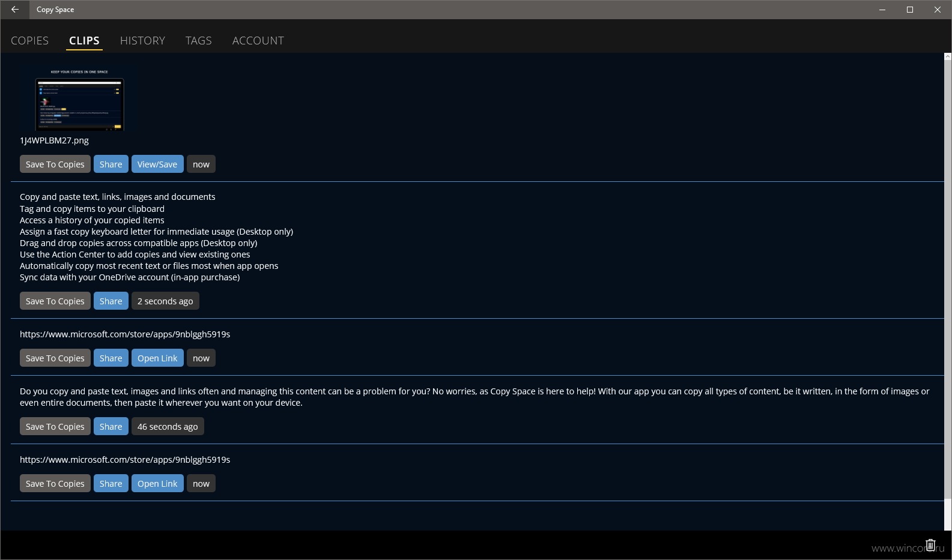Click 'Sync data with your OneDrive account' line
The image size is (952, 560).
click(130, 277)
